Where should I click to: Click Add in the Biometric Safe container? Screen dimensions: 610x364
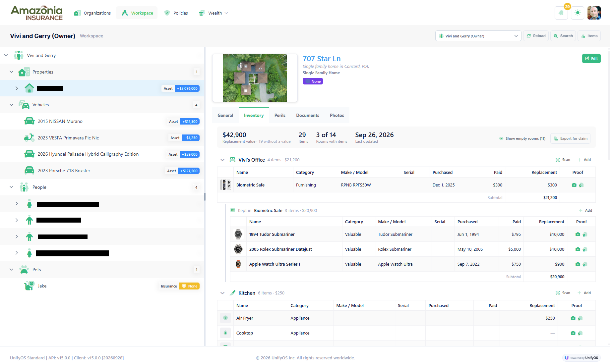coord(585,211)
